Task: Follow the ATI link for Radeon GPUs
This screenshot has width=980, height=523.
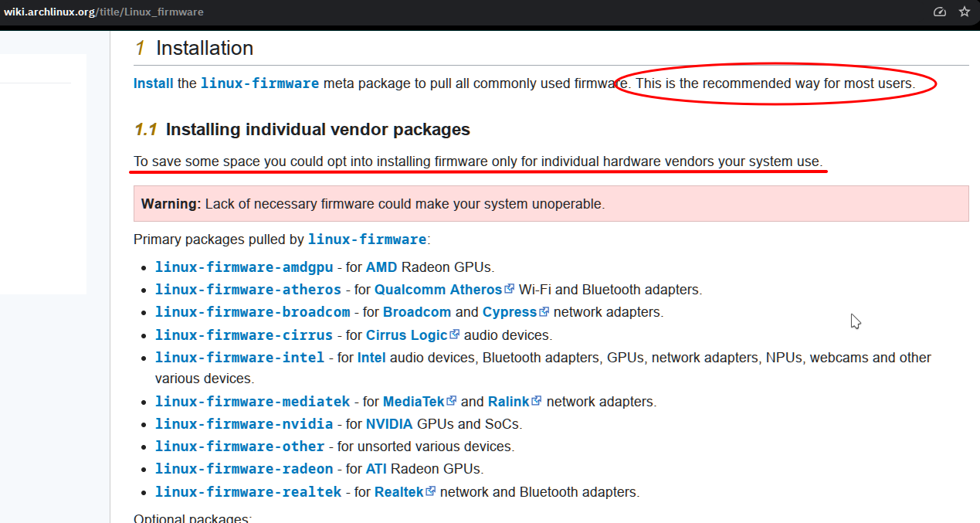Action: tap(376, 469)
